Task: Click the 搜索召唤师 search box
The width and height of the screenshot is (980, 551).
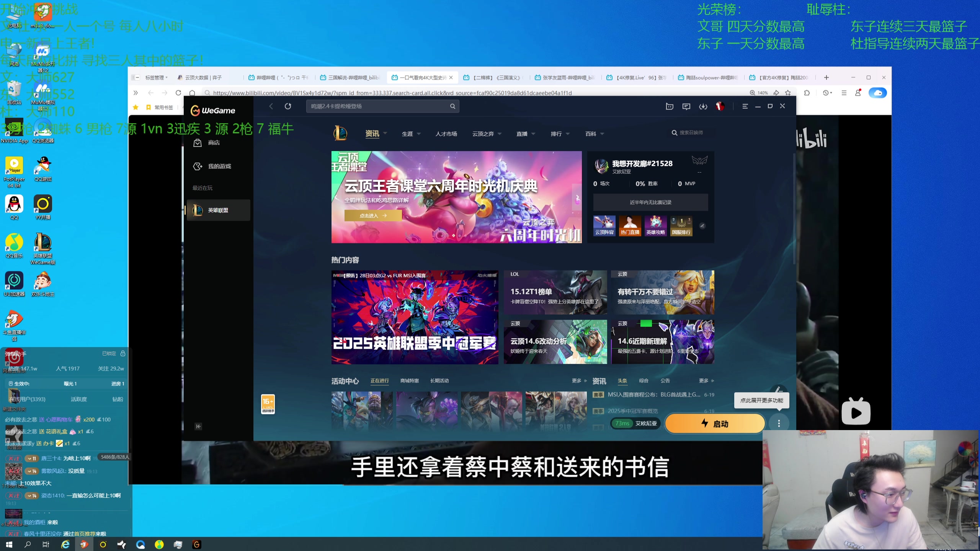Action: pos(691,133)
